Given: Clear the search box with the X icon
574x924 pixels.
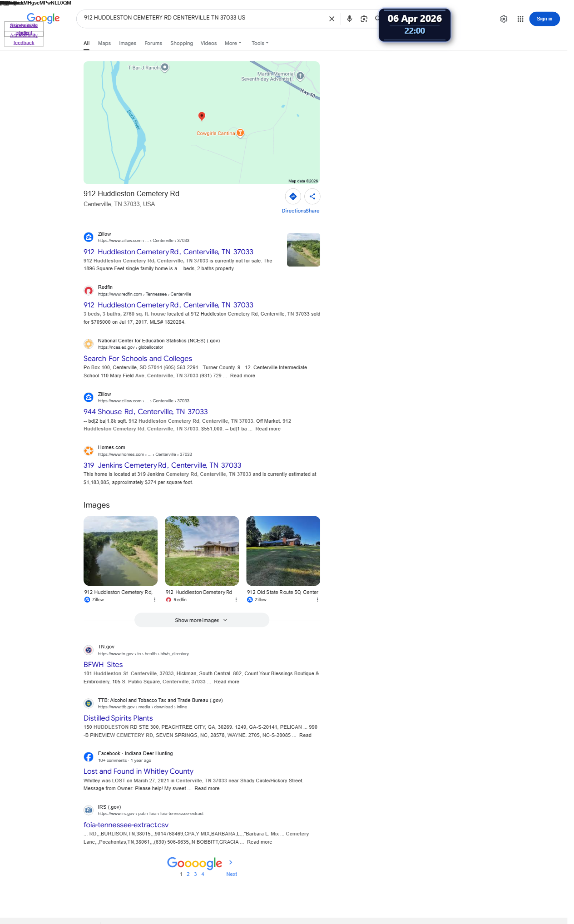Looking at the screenshot, I should pos(332,19).
